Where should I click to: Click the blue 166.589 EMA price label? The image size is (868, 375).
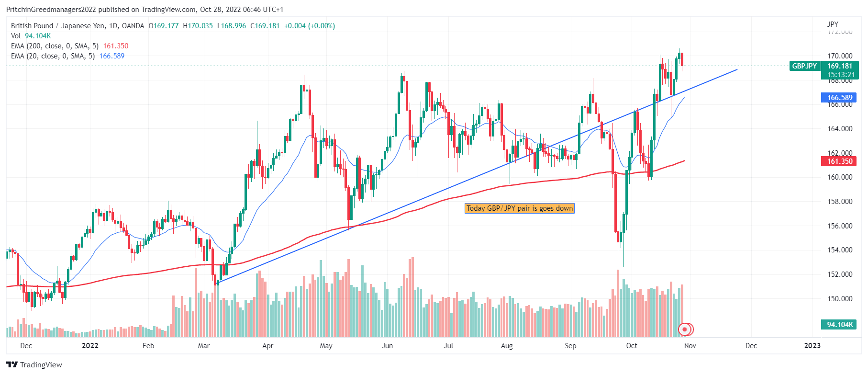click(x=839, y=98)
